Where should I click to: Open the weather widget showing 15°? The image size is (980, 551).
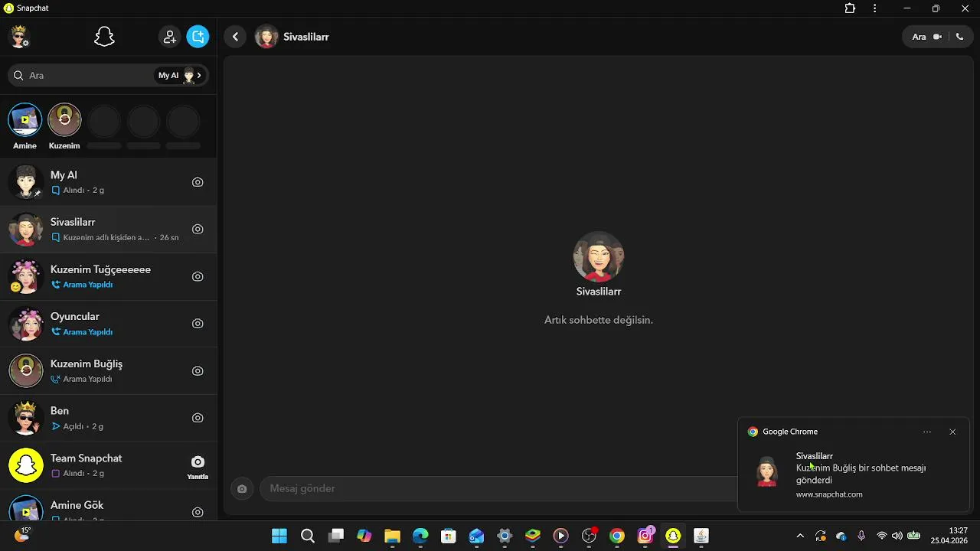pyautogui.click(x=21, y=535)
